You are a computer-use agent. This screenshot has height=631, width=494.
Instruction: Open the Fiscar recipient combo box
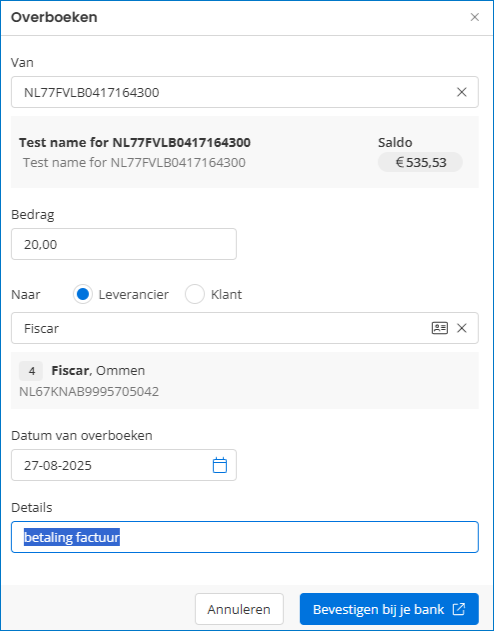click(x=245, y=328)
